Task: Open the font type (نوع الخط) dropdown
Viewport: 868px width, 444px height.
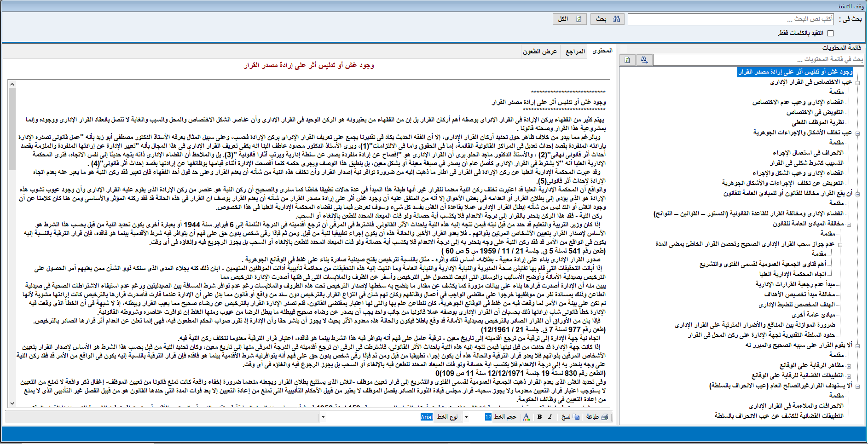Action: click(323, 417)
